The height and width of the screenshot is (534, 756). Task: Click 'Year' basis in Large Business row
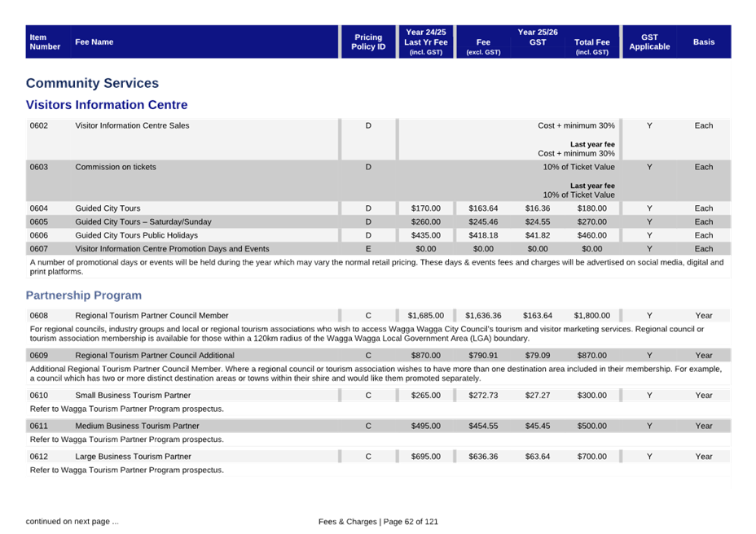click(x=704, y=457)
